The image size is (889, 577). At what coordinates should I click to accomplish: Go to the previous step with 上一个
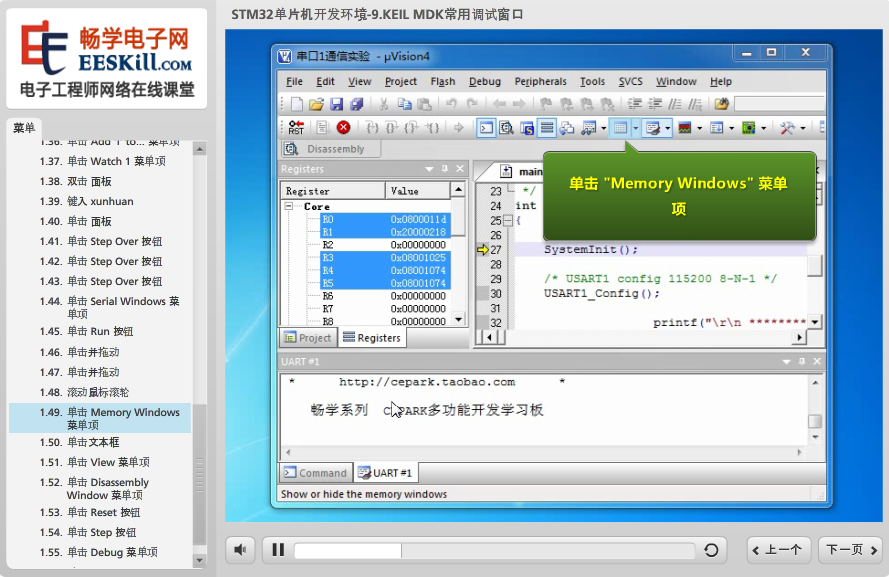[780, 550]
